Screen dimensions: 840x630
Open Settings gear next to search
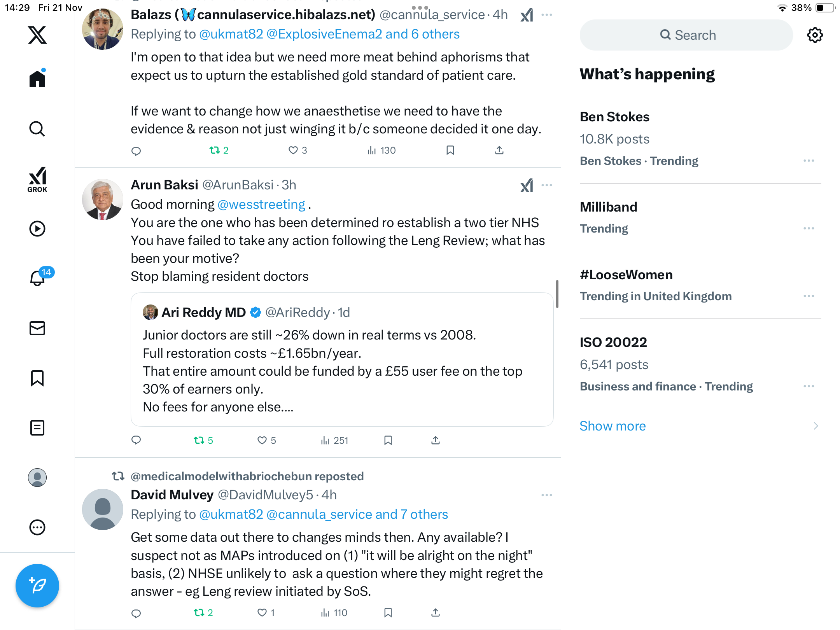coord(815,35)
